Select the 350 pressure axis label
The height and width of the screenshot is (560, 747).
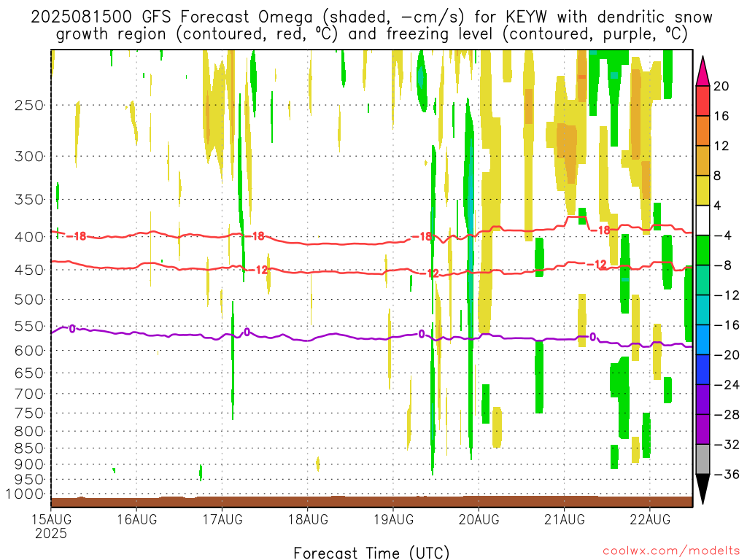click(29, 200)
